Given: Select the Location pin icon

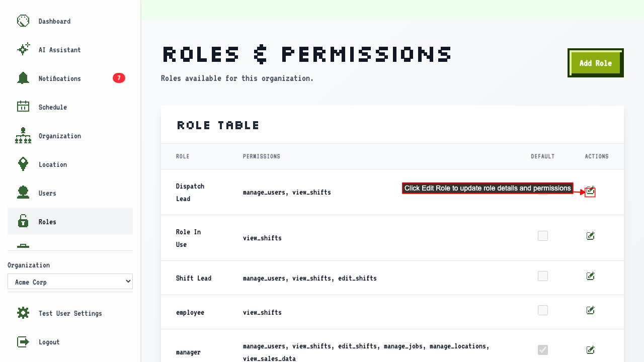Looking at the screenshot, I should click(x=23, y=164).
